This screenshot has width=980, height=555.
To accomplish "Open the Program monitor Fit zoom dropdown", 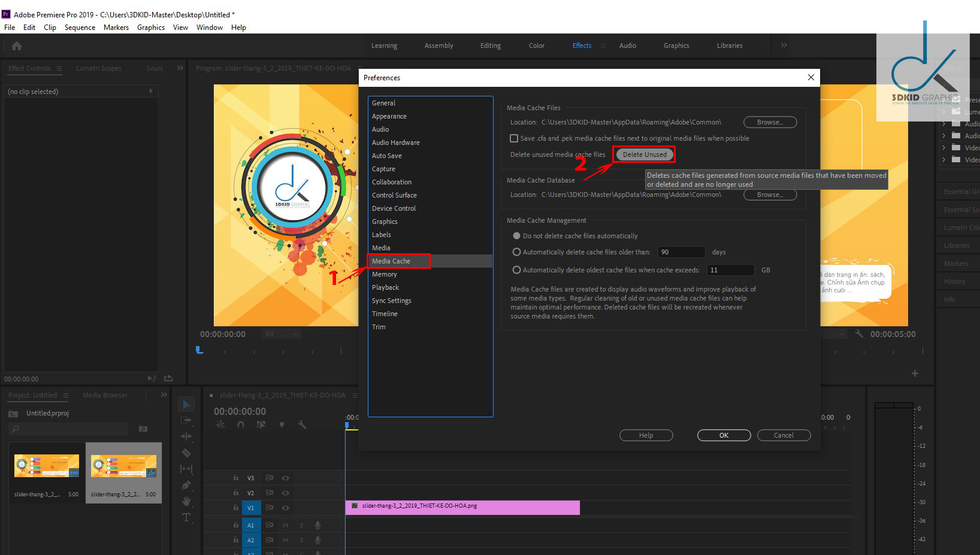I will [x=280, y=334].
